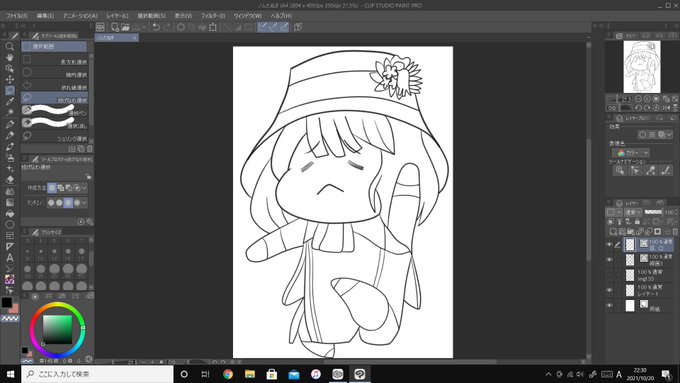Image resolution: width=680 pixels, height=383 pixels.
Task: Open the アニメーション(A) menu
Action: 80,16
